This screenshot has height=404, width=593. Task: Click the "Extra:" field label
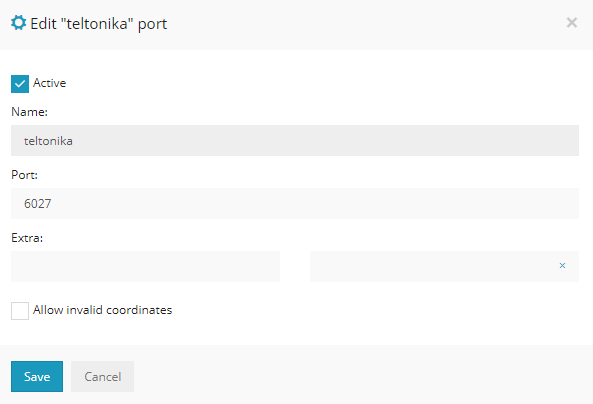click(x=27, y=238)
